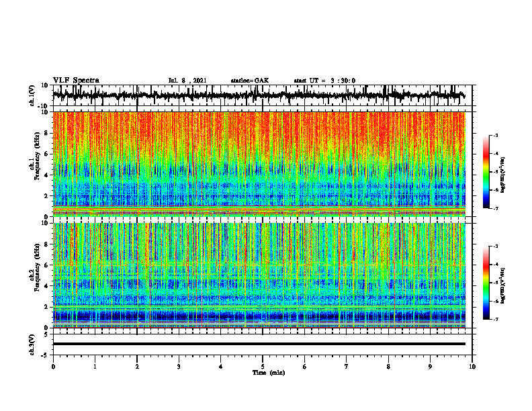
Task: Click the "2" kHz tick on ch.1 spectrogram axis
Action: pos(46,196)
